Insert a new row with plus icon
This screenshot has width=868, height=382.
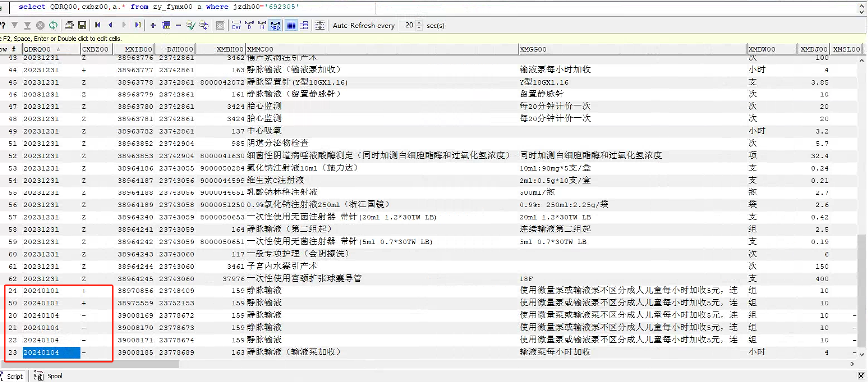[x=153, y=25]
